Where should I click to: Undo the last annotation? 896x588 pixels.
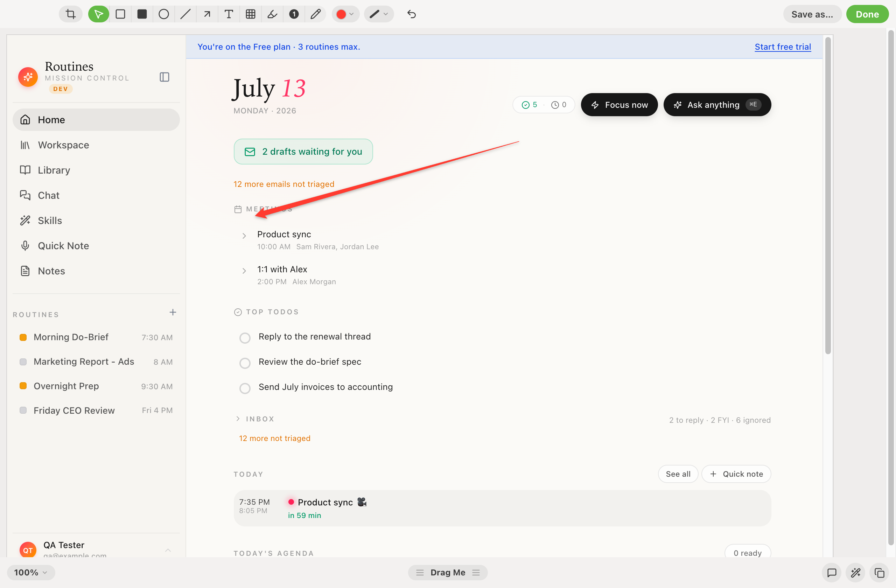tap(412, 14)
